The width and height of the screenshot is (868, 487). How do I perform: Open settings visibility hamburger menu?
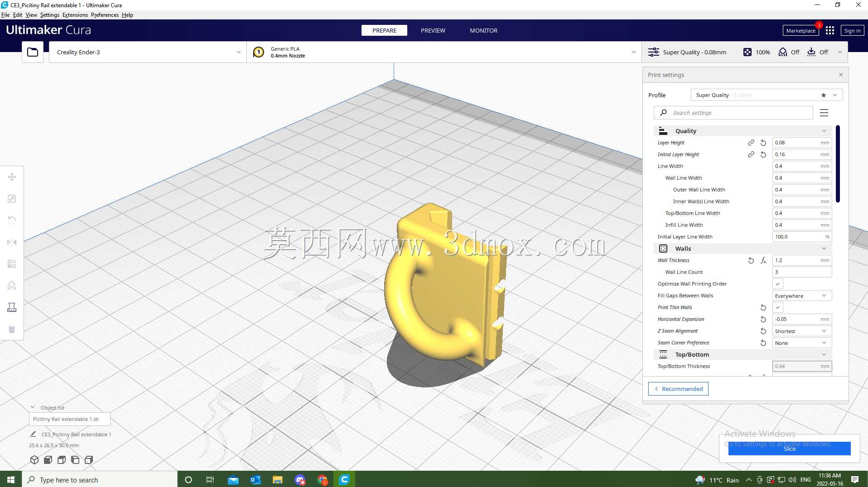[824, 113]
